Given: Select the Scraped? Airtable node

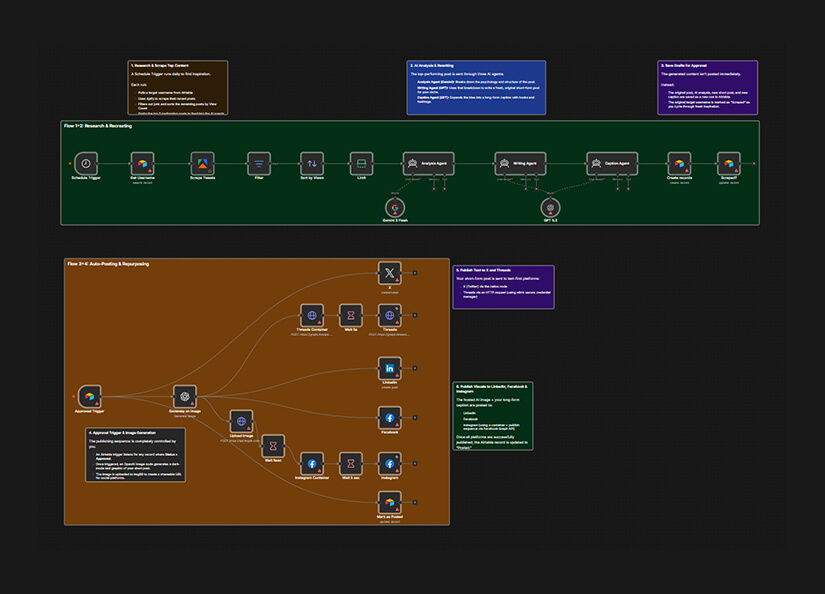Looking at the screenshot, I should [729, 163].
